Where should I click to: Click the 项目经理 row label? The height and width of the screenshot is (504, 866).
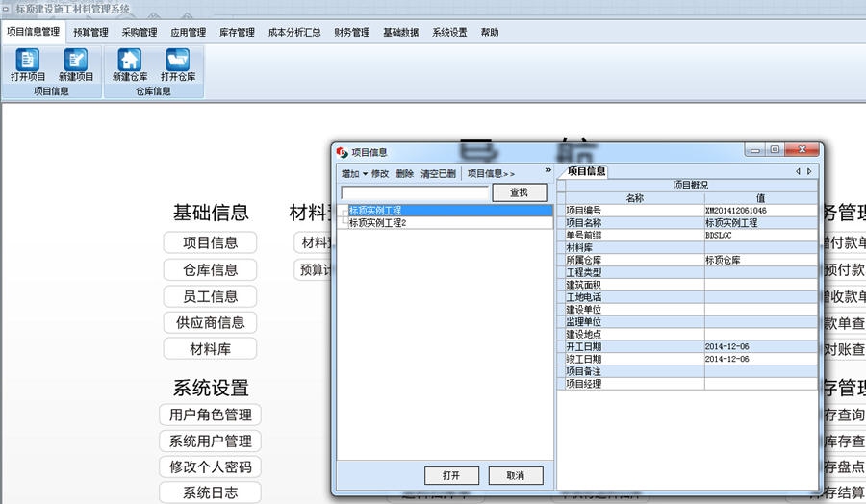(x=584, y=384)
